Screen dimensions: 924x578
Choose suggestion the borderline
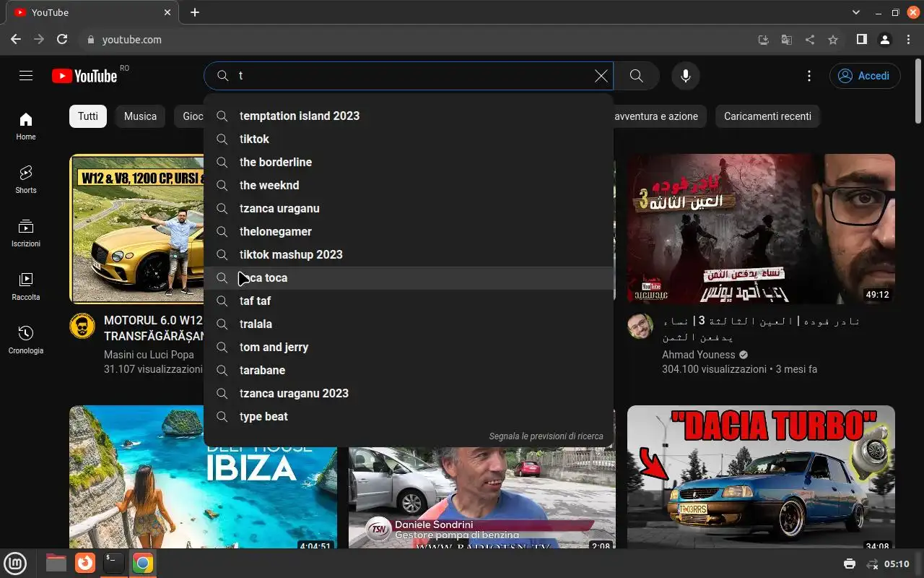tap(409, 162)
